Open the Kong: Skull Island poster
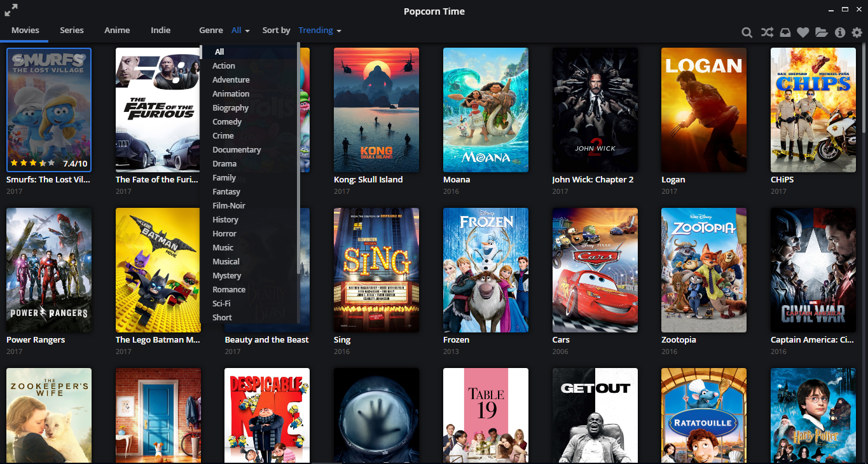Screen dimensions: 868x464 point(376,110)
